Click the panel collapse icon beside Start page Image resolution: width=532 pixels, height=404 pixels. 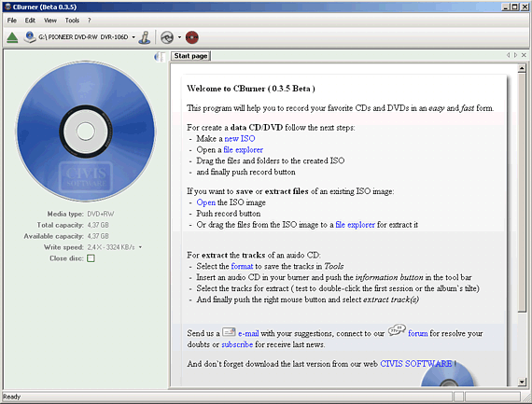coord(160,57)
